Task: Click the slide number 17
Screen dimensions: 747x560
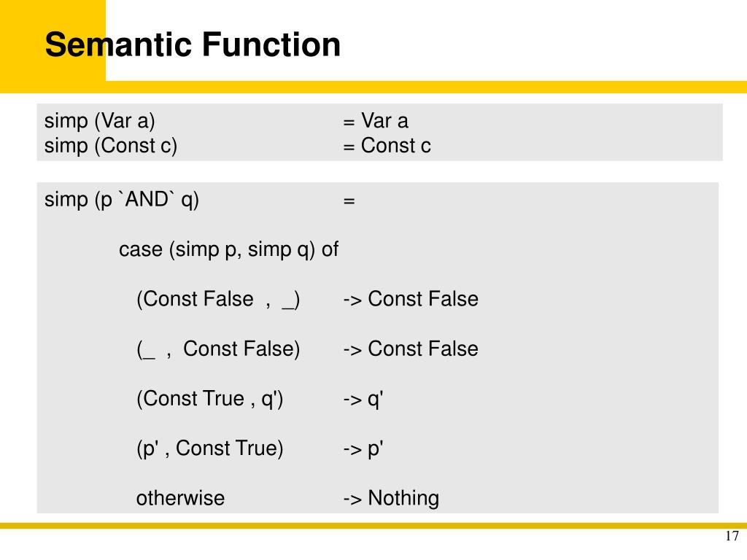Action: [732, 536]
